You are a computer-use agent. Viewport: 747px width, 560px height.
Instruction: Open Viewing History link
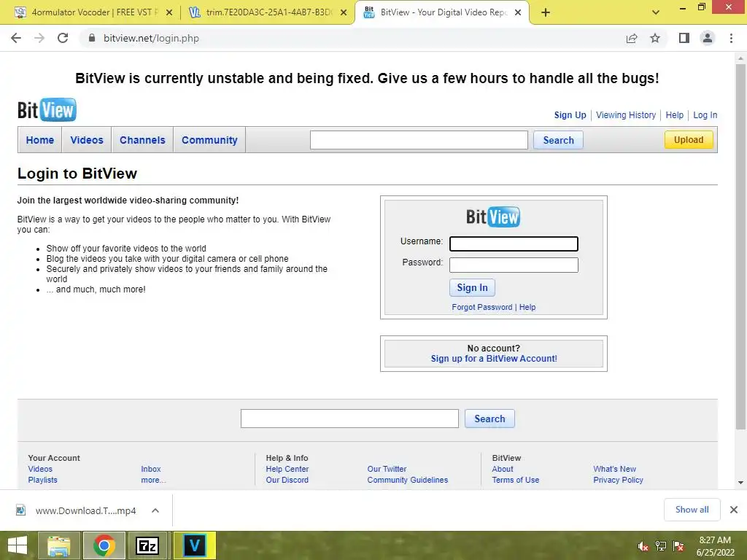(x=626, y=114)
